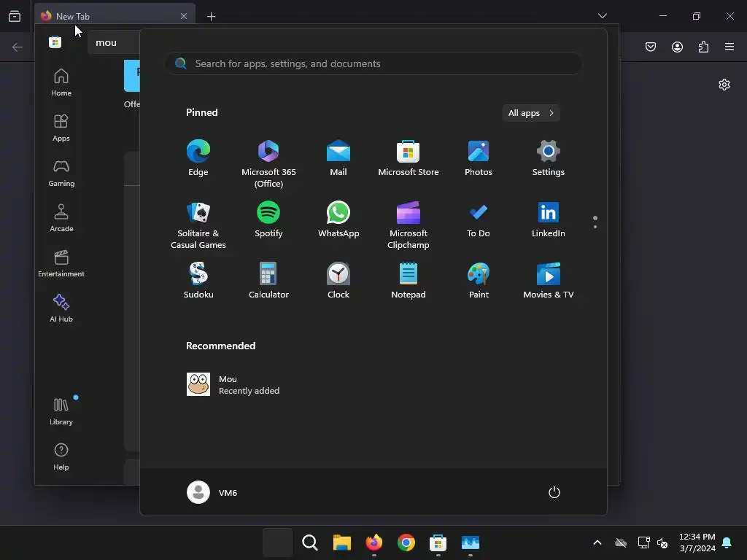Click muted volume icon in tray
Image resolution: width=747 pixels, height=560 pixels.
point(662,542)
